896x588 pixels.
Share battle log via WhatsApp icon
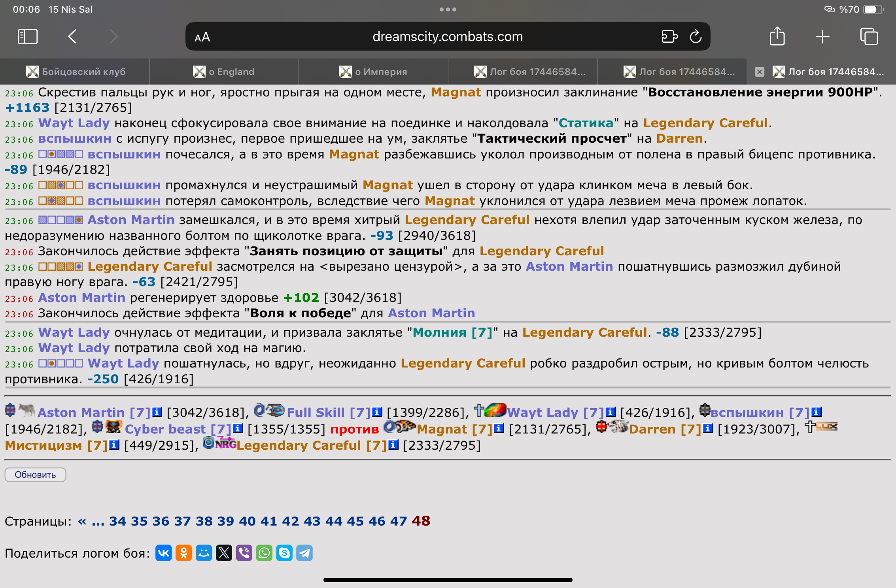click(264, 553)
